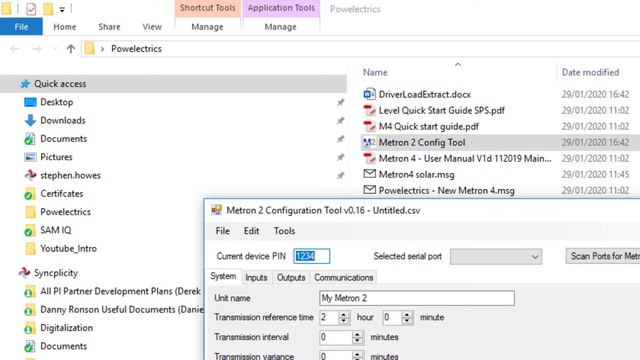Click the Explorer forward arrow
The image size is (640, 360).
pos(37,49)
